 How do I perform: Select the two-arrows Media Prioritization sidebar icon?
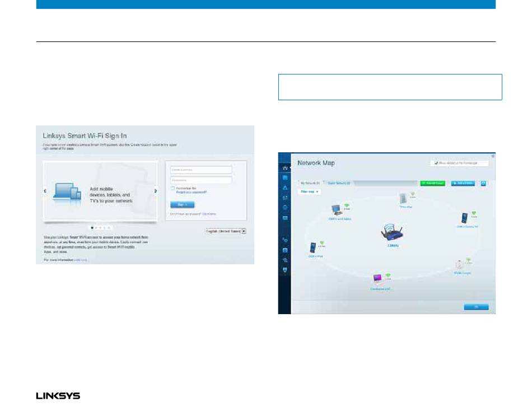285,198
